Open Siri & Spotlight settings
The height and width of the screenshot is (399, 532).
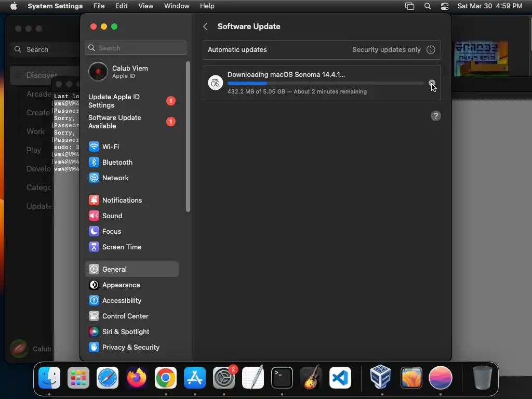pyautogui.click(x=132, y=332)
